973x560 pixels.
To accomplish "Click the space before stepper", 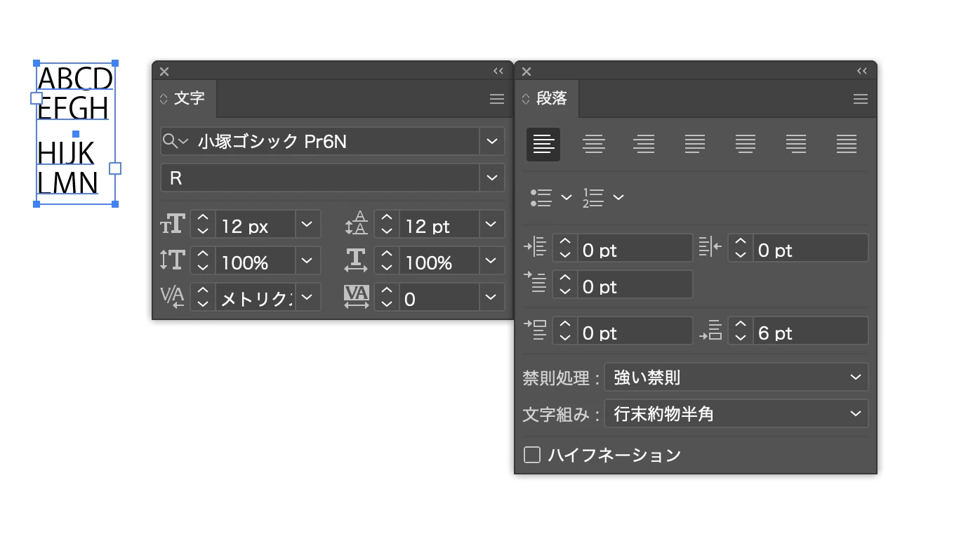I will pyautogui.click(x=565, y=331).
